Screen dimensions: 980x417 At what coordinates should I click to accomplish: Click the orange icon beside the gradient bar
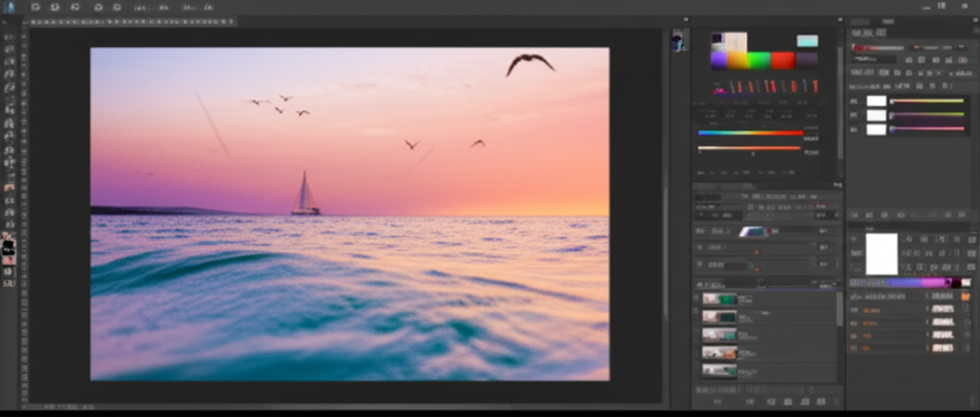966,296
